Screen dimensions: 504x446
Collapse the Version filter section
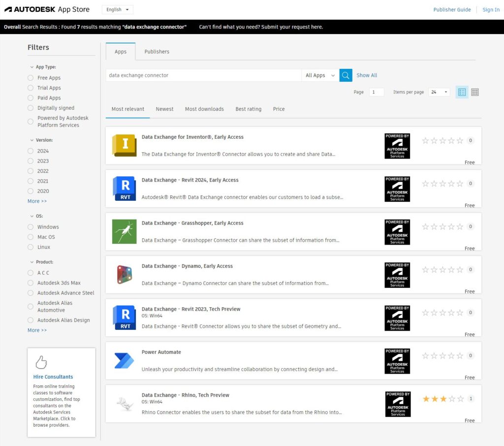click(x=32, y=140)
